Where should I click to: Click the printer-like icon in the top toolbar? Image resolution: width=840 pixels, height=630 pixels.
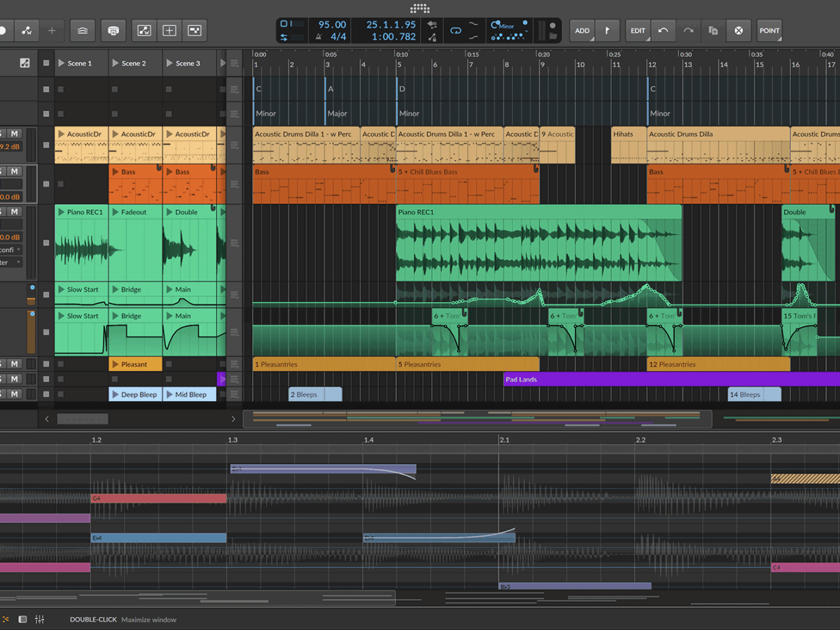coord(113,31)
